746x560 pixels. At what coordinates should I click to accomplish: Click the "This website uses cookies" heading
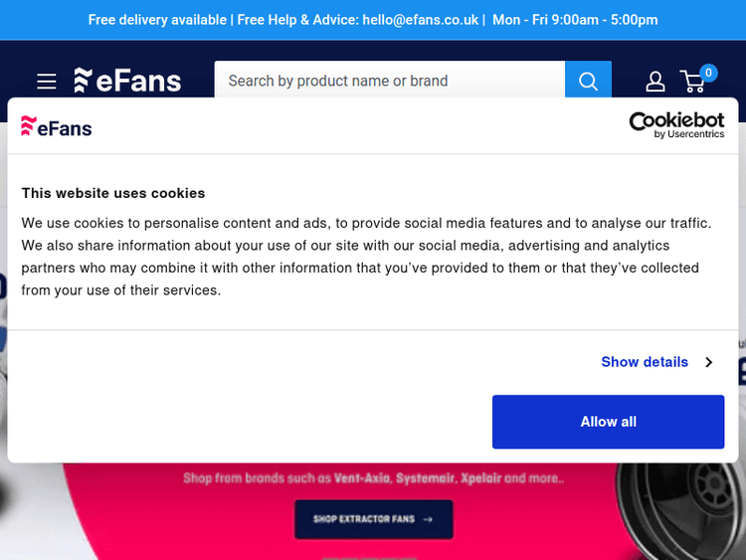point(113,193)
